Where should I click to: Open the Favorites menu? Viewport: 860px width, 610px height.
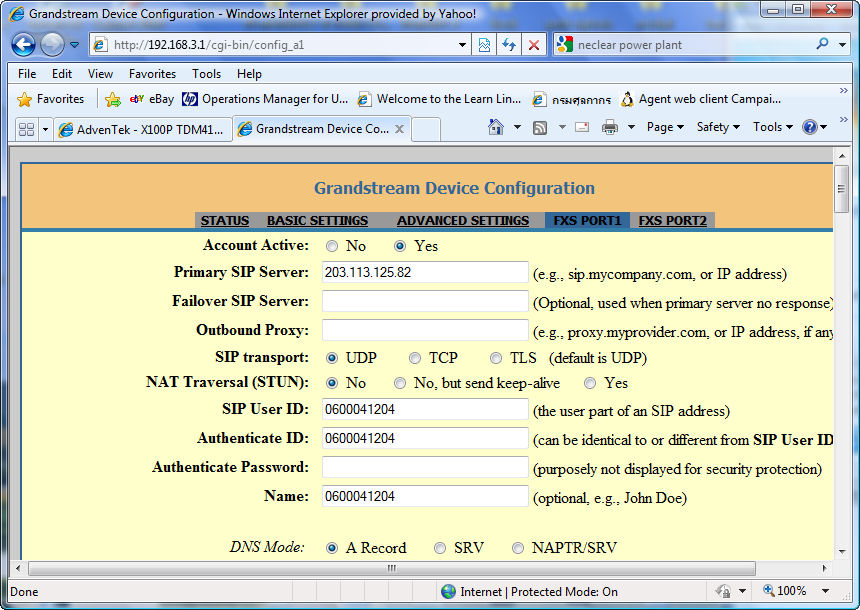[x=152, y=74]
